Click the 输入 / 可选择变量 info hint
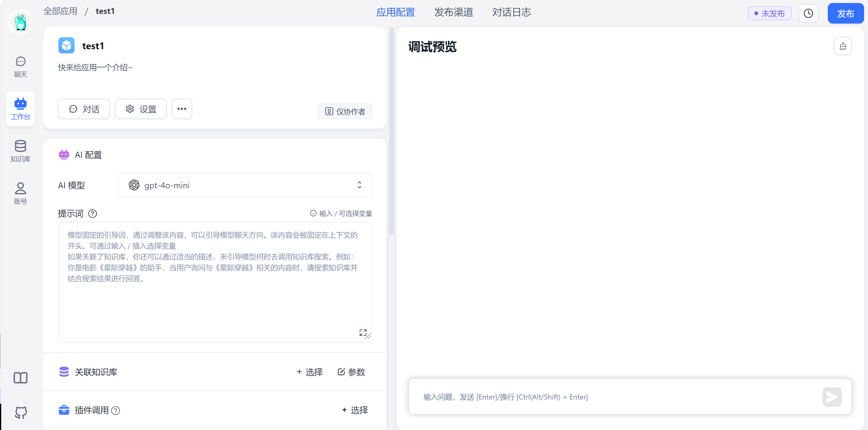 341,213
